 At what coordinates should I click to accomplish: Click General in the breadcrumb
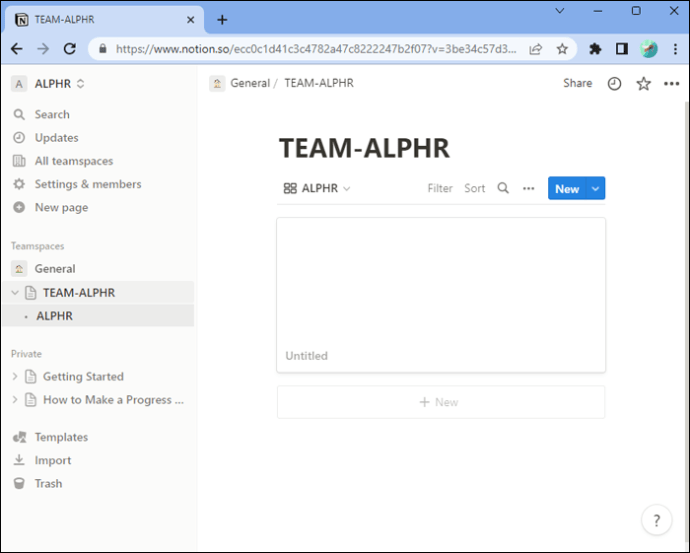tap(250, 83)
